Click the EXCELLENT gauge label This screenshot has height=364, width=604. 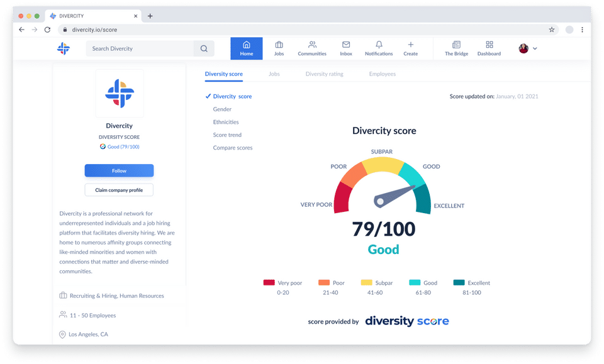point(449,206)
